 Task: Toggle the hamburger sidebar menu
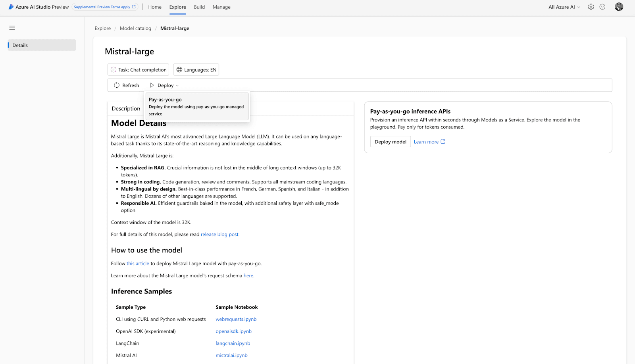[x=12, y=28]
